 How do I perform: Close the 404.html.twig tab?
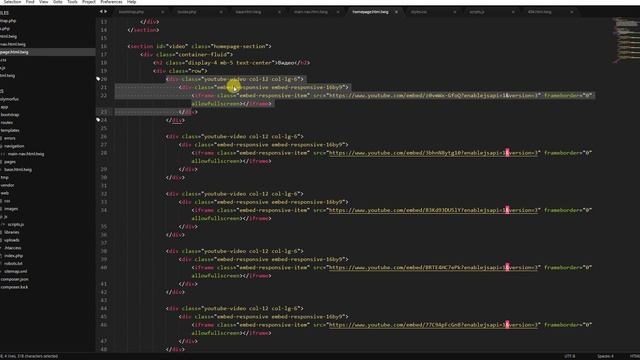(571, 12)
